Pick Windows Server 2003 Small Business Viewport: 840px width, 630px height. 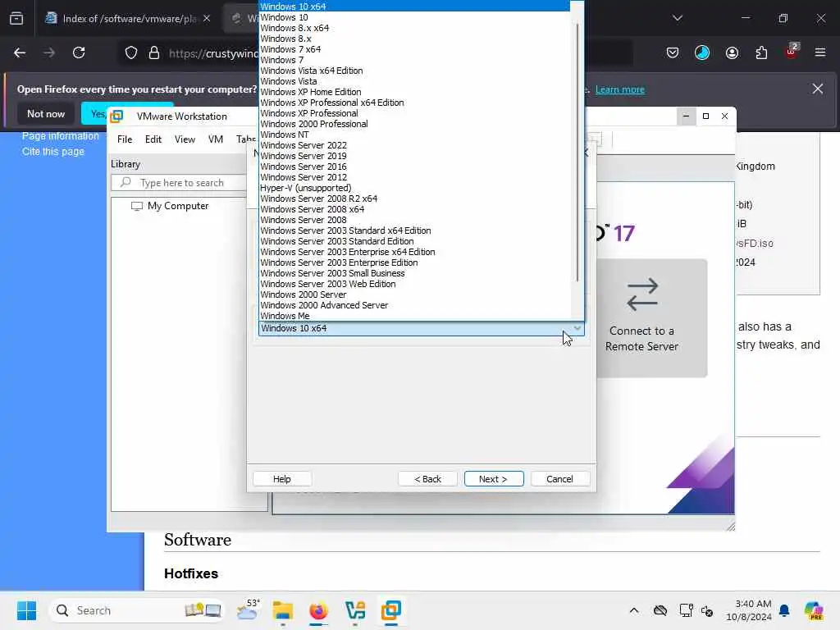(x=414, y=273)
